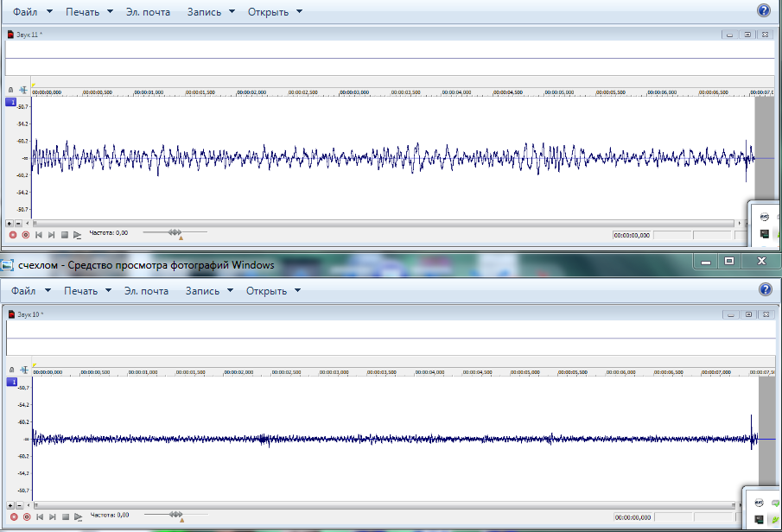Viewport: 782px width, 532px height.
Task: Click scroll-left arrow in Звук 11 scrollbar
Action: [x=28, y=224]
